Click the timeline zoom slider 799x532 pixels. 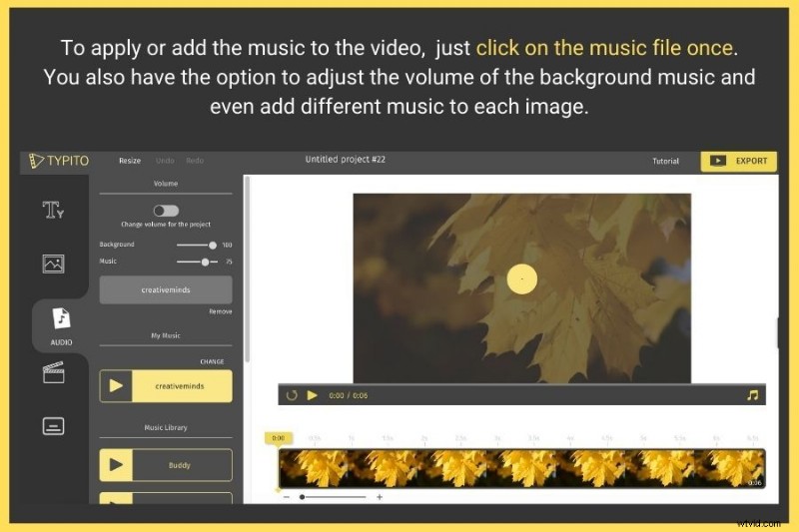pyautogui.click(x=334, y=497)
